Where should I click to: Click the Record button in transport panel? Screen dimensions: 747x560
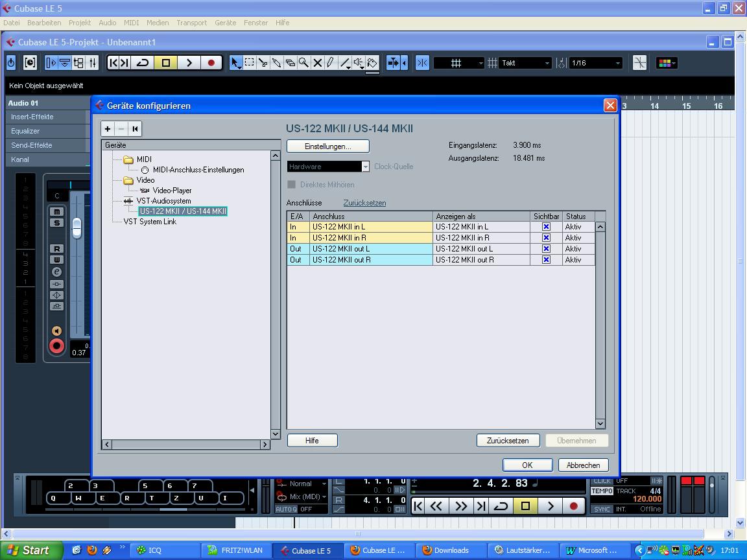click(574, 506)
